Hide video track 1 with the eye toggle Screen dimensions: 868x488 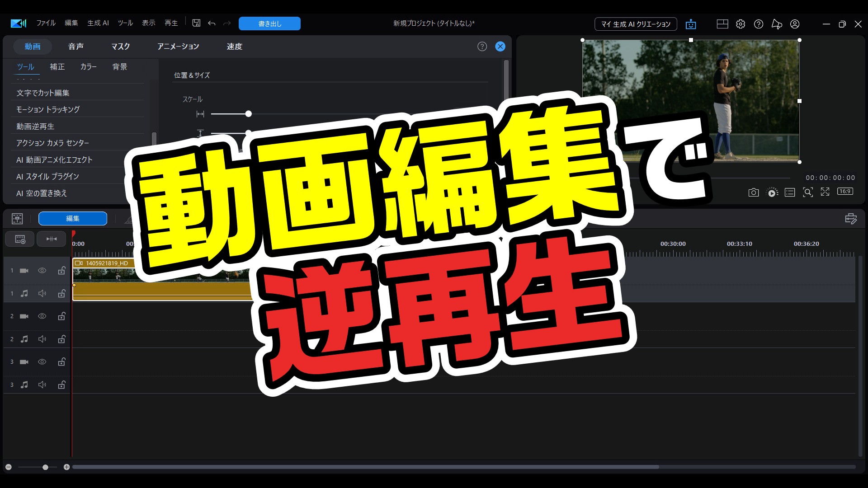42,270
